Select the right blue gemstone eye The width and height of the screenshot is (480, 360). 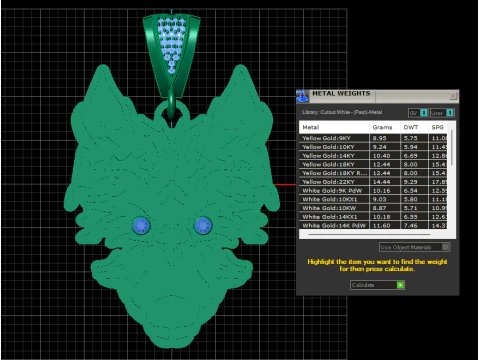(203, 225)
